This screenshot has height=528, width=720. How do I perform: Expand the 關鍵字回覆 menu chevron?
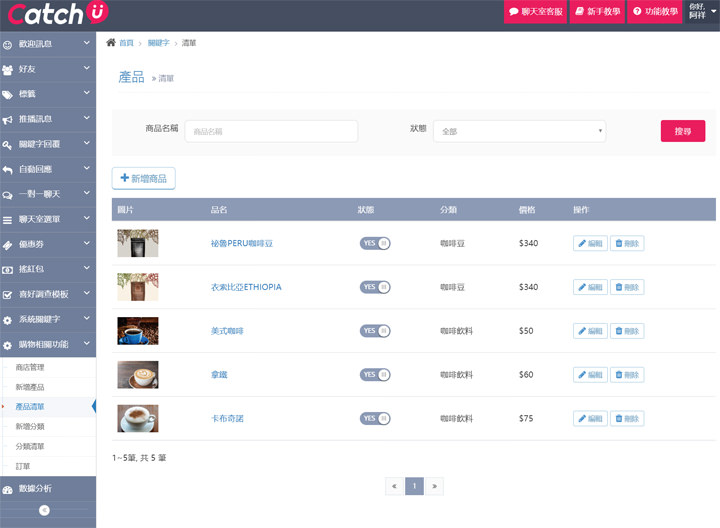pos(87,143)
